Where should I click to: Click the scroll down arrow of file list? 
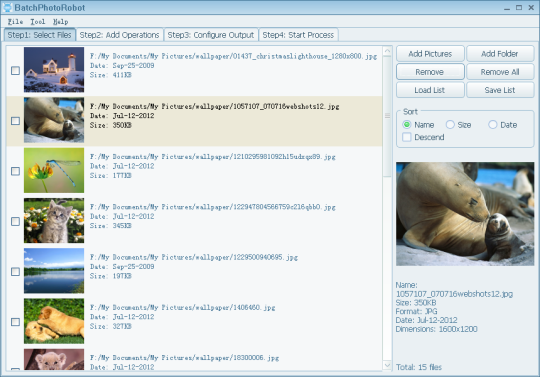[387, 365]
